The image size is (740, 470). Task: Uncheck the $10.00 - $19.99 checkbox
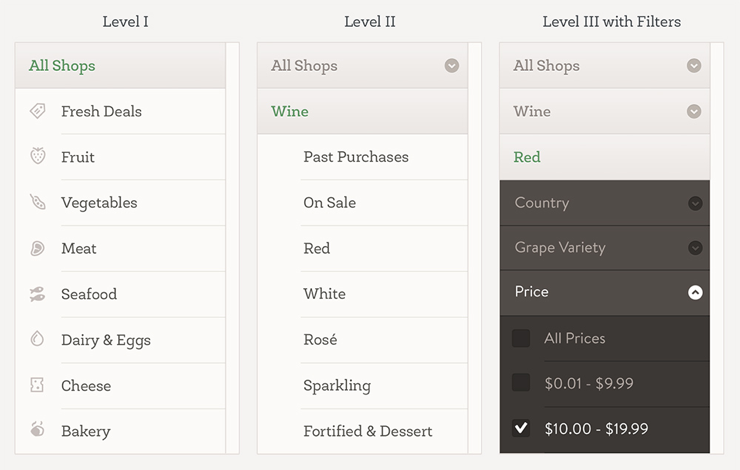521,428
